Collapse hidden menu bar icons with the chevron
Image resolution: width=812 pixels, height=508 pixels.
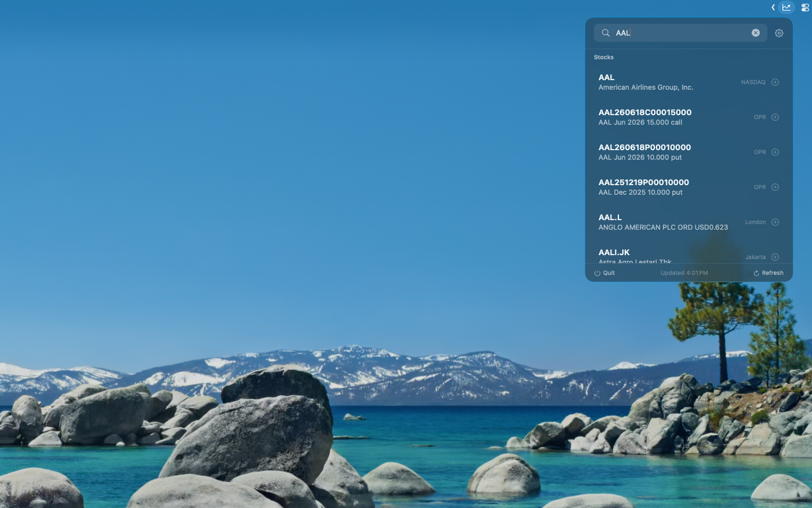pyautogui.click(x=773, y=7)
